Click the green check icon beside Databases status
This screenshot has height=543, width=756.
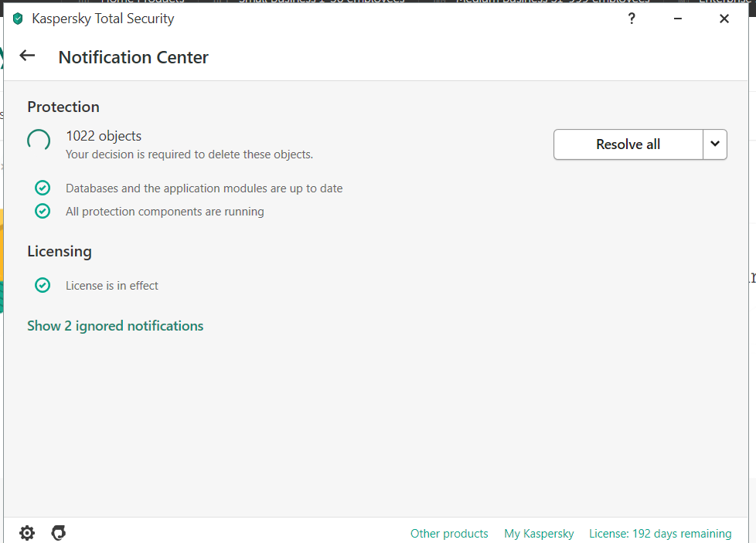(x=43, y=188)
